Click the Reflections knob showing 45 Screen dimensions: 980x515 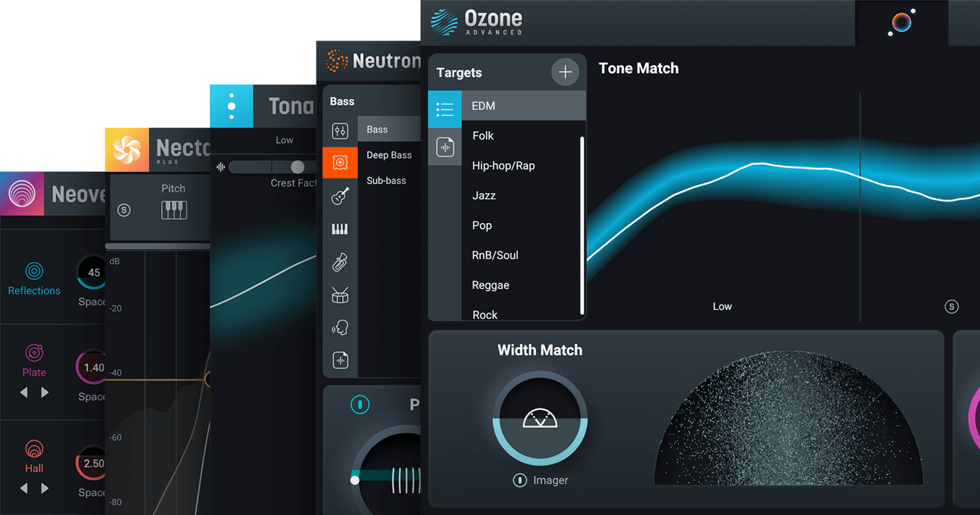coord(92,272)
